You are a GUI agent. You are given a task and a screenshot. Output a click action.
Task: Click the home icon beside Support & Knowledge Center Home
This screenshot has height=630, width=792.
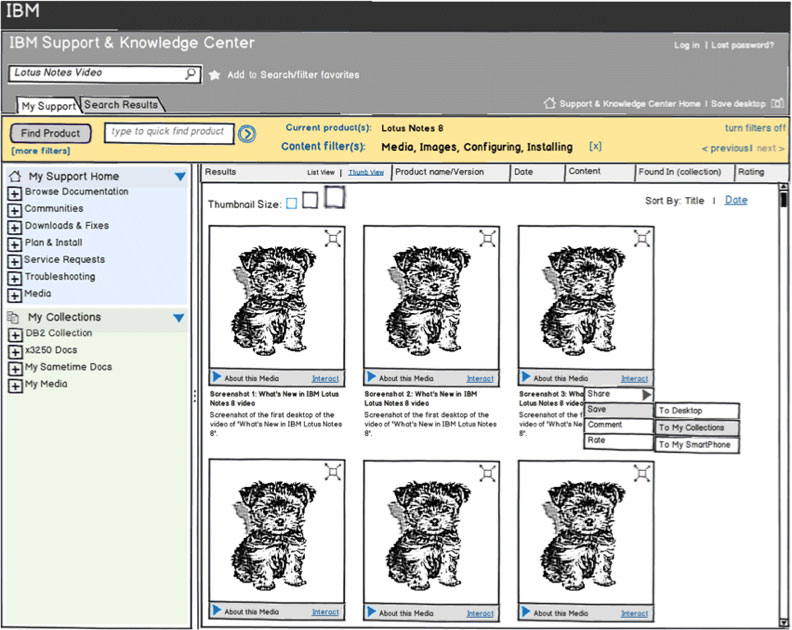tap(549, 103)
